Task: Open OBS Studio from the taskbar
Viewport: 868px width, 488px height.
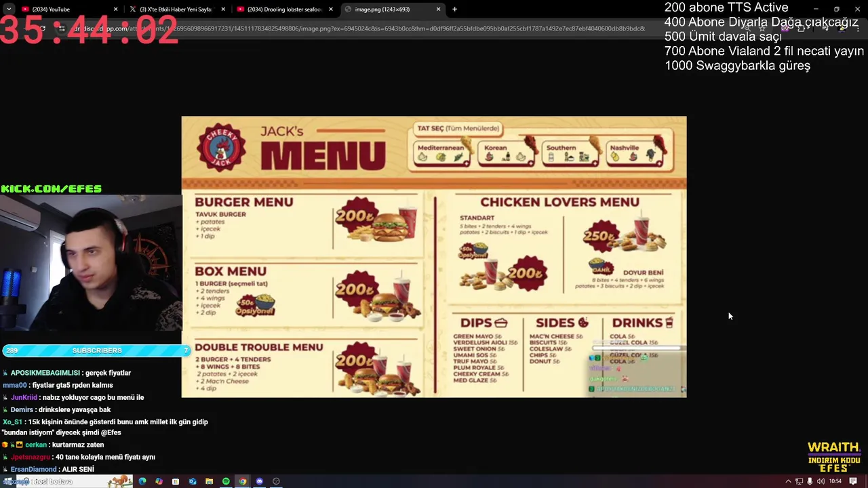Action: tap(276, 481)
